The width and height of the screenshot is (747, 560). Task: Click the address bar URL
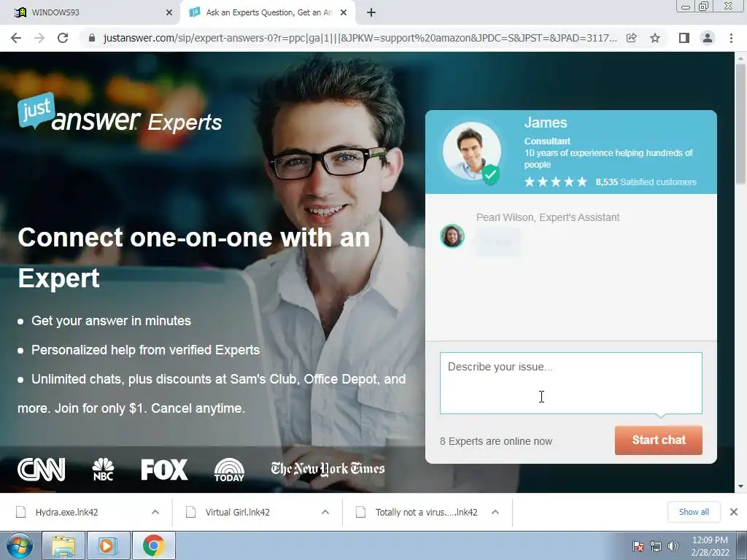coord(360,38)
